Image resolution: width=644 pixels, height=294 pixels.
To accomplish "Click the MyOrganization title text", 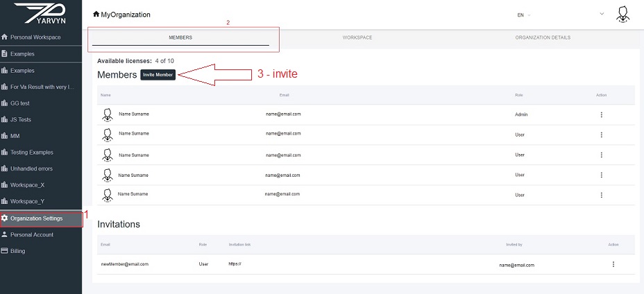I will coord(126,15).
